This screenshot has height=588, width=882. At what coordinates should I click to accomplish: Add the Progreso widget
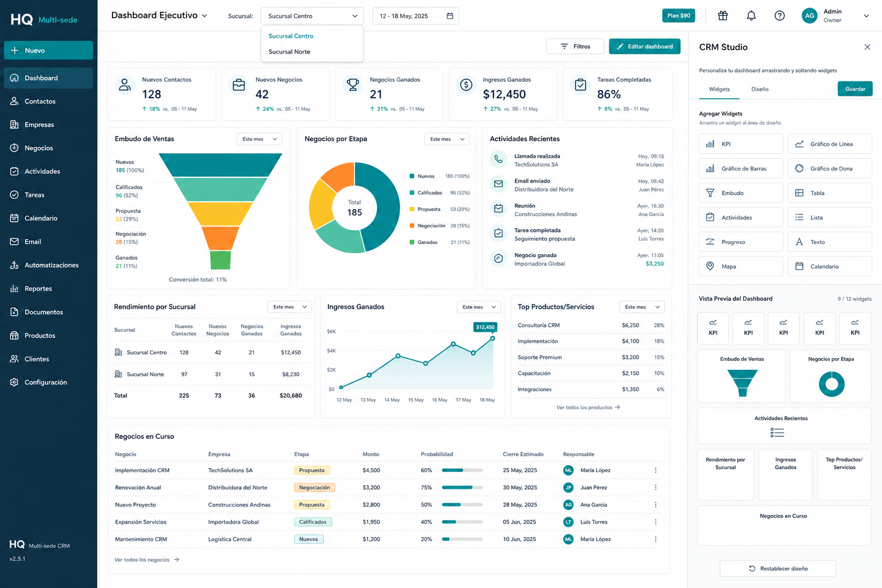pos(741,242)
